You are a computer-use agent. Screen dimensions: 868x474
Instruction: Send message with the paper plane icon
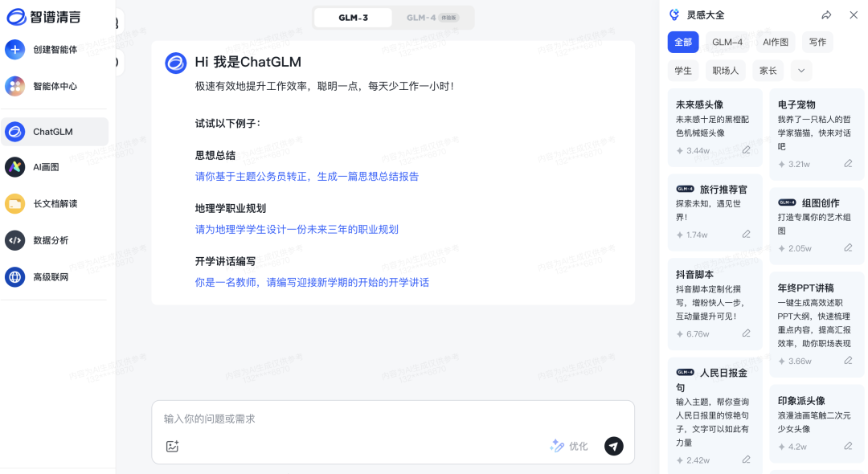click(x=613, y=446)
